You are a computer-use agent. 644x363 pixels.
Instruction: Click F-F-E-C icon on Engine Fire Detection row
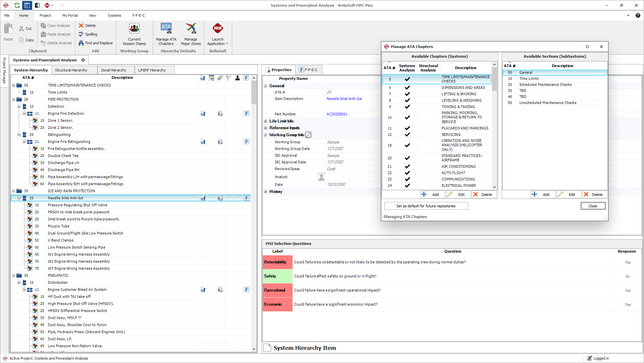[246, 114]
